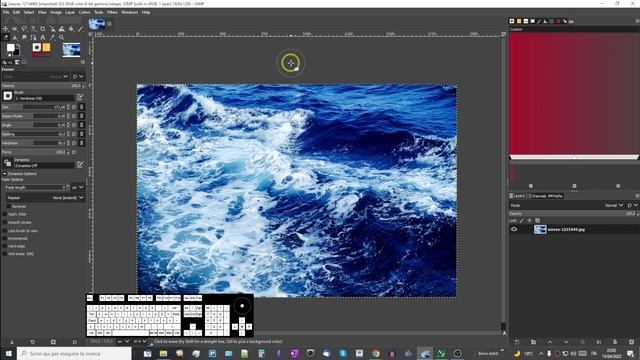Reset Hardness to default
640x360 pixels.
pyautogui.click(x=74, y=143)
